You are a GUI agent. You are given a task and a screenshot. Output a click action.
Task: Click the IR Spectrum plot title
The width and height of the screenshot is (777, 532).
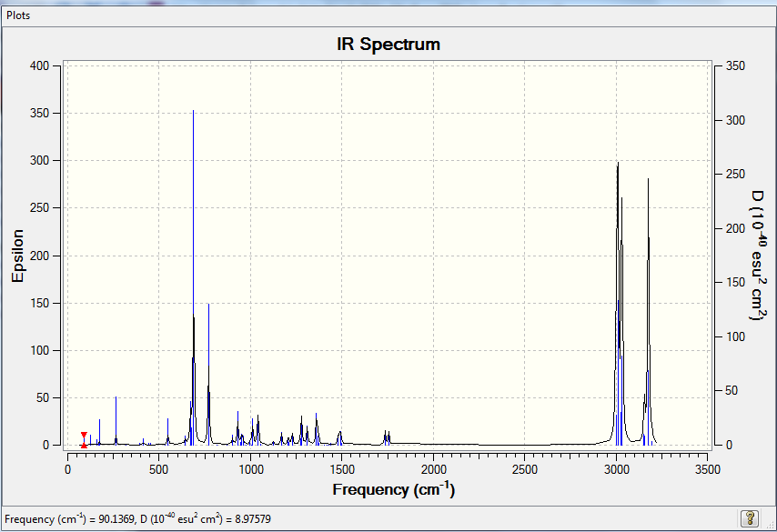(x=388, y=44)
